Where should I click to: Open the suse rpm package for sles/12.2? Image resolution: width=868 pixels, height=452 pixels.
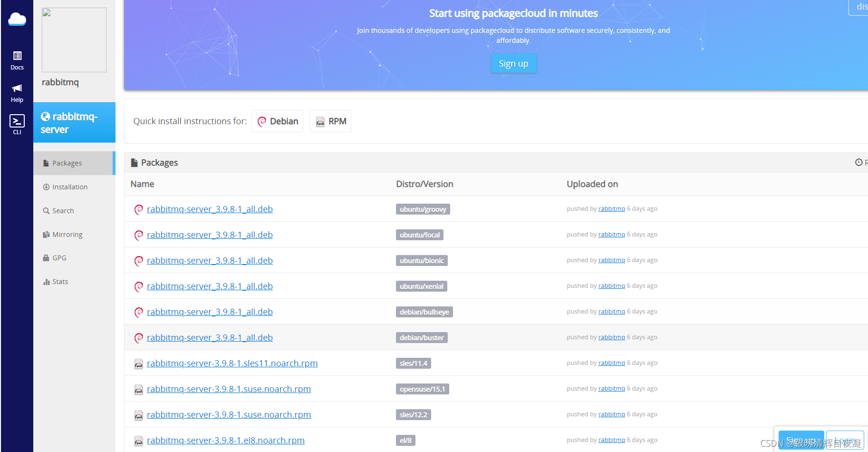pyautogui.click(x=229, y=415)
